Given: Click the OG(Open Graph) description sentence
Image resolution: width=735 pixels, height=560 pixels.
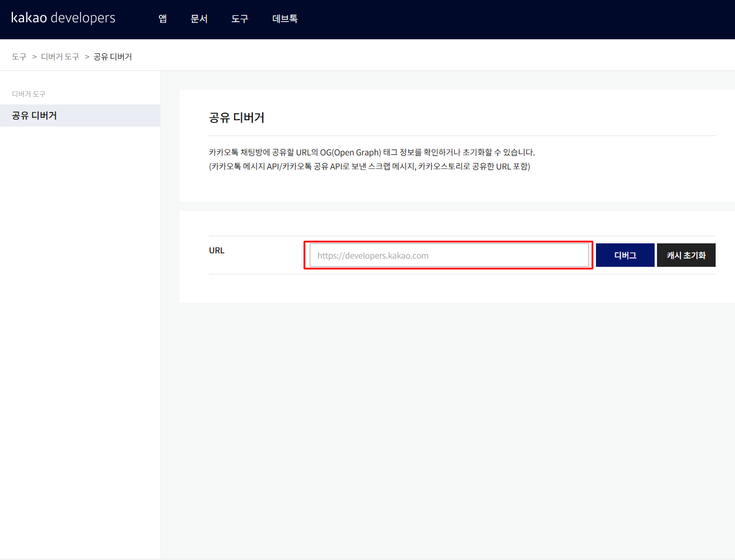Looking at the screenshot, I should coord(371,152).
